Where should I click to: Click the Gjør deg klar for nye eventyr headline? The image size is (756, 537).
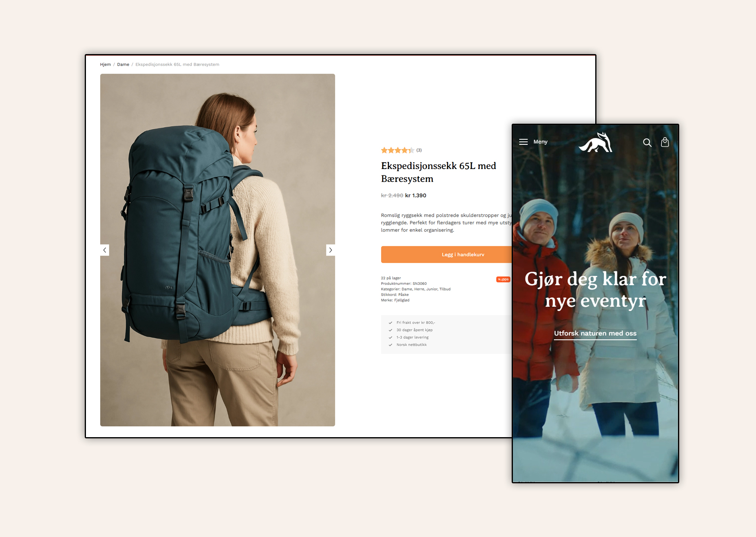coord(595,290)
